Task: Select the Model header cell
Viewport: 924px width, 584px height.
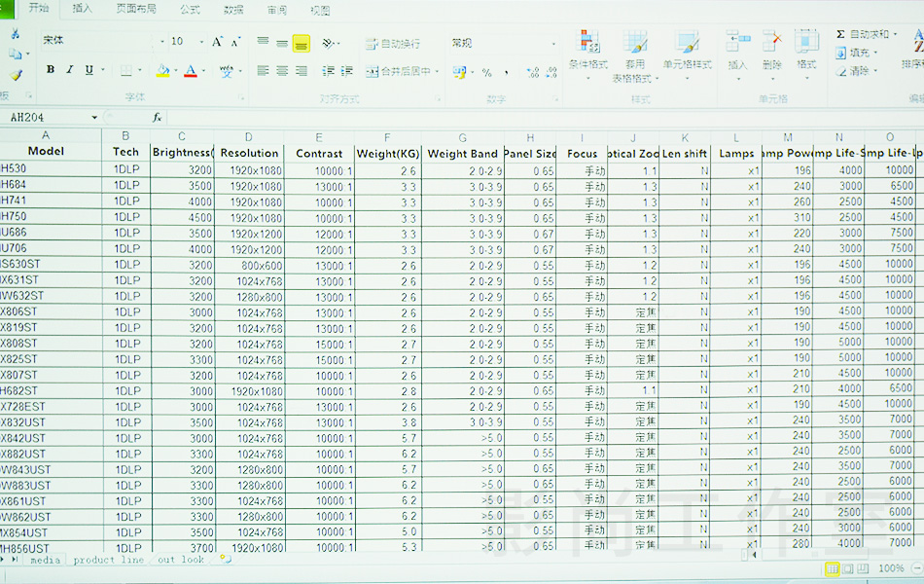Action: coord(46,152)
